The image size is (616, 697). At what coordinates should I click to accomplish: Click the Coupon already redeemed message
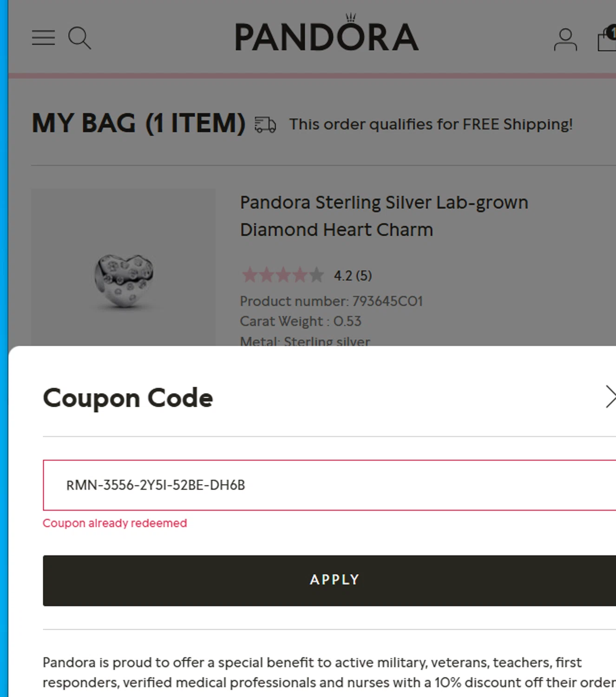115,523
